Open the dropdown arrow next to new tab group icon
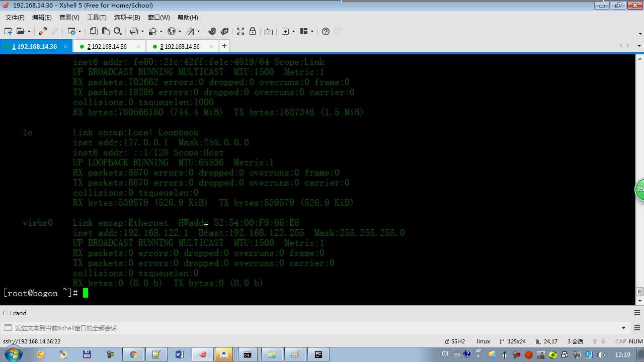The image size is (644, 362). coord(293,31)
